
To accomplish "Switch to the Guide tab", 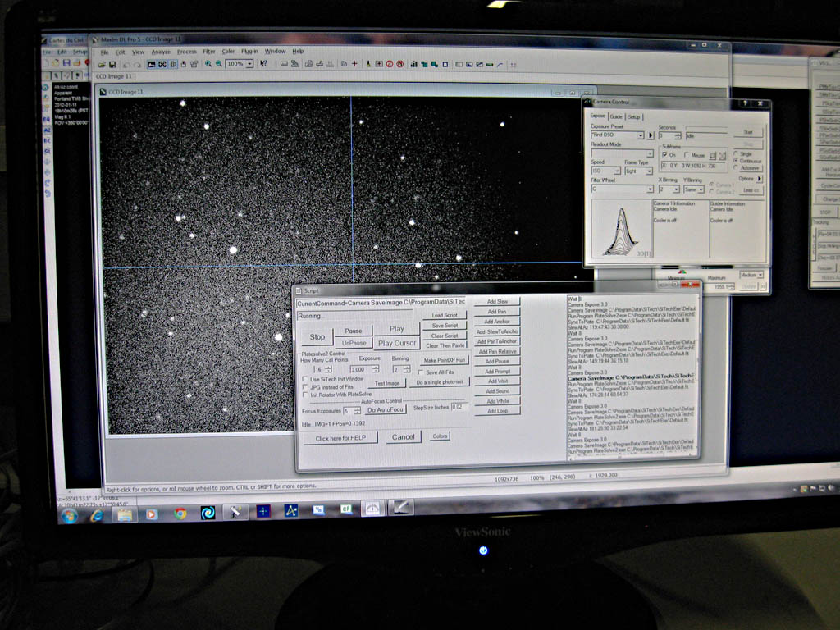I will click(616, 116).
